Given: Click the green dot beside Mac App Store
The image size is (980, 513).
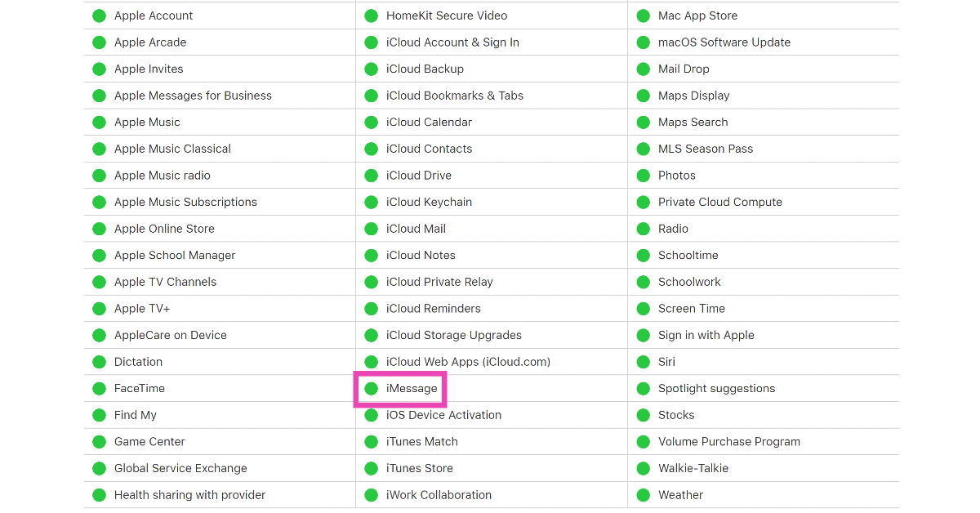Looking at the screenshot, I should point(643,16).
